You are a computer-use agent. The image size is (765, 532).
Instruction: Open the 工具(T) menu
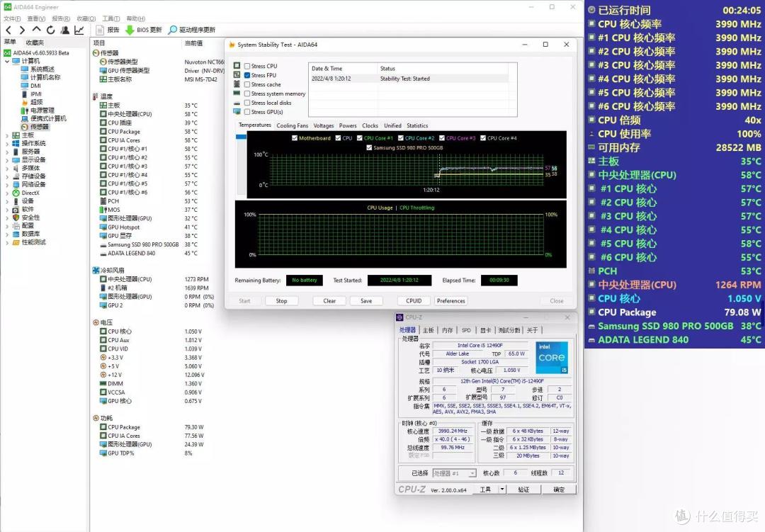[x=110, y=18]
